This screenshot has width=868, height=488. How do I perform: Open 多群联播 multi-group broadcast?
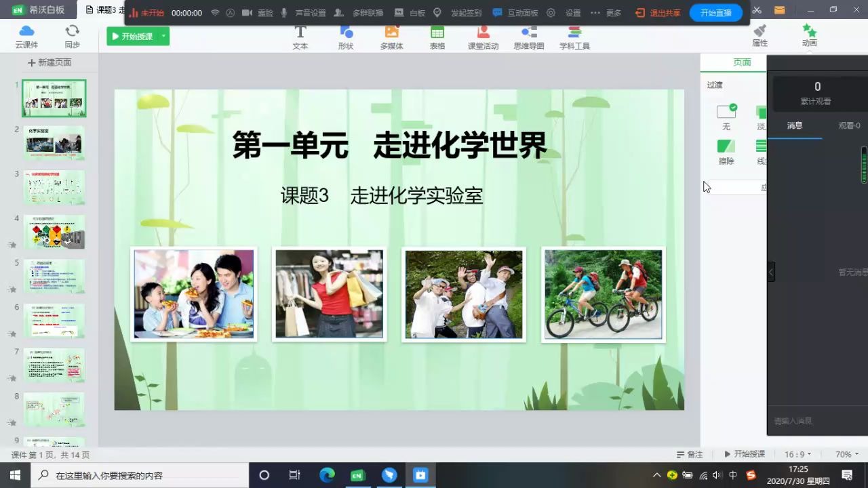coord(359,13)
